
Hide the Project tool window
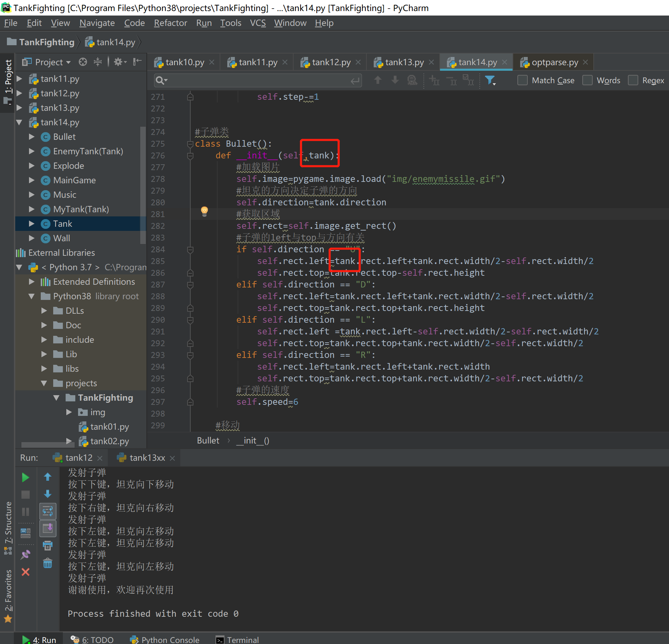137,62
